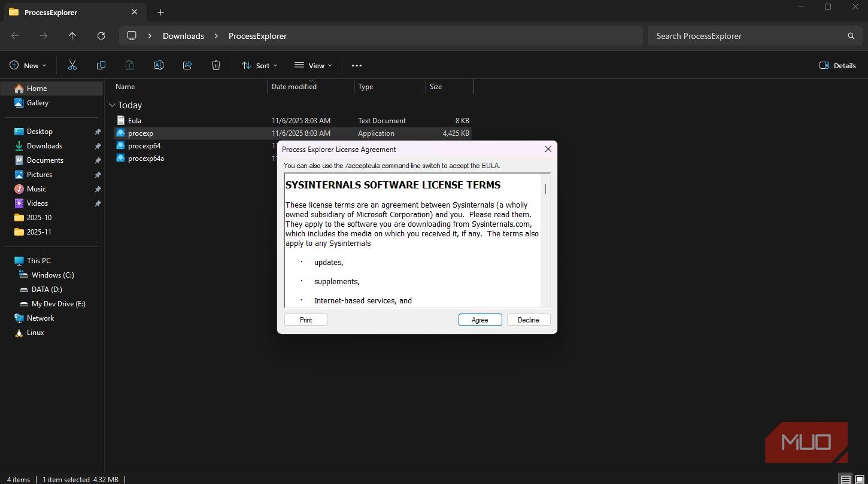Collapse the Today group
This screenshot has height=484, width=868.
(x=112, y=105)
